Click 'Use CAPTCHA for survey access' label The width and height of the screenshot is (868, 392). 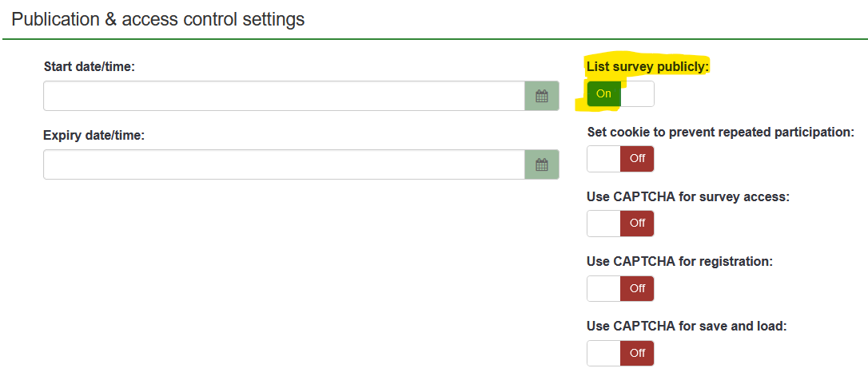pos(687,196)
